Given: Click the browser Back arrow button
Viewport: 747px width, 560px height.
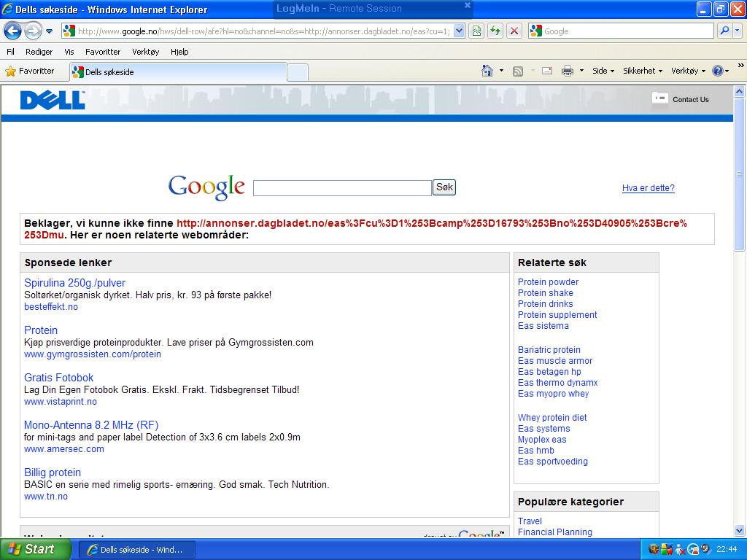Looking at the screenshot, I should coord(12,31).
